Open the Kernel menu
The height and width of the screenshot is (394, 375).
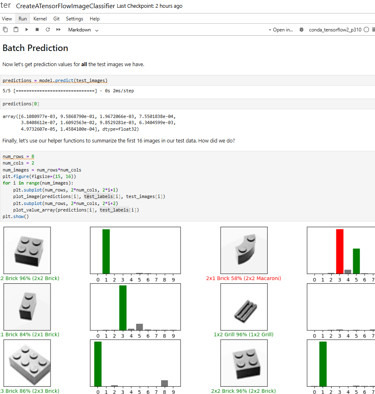40,19
